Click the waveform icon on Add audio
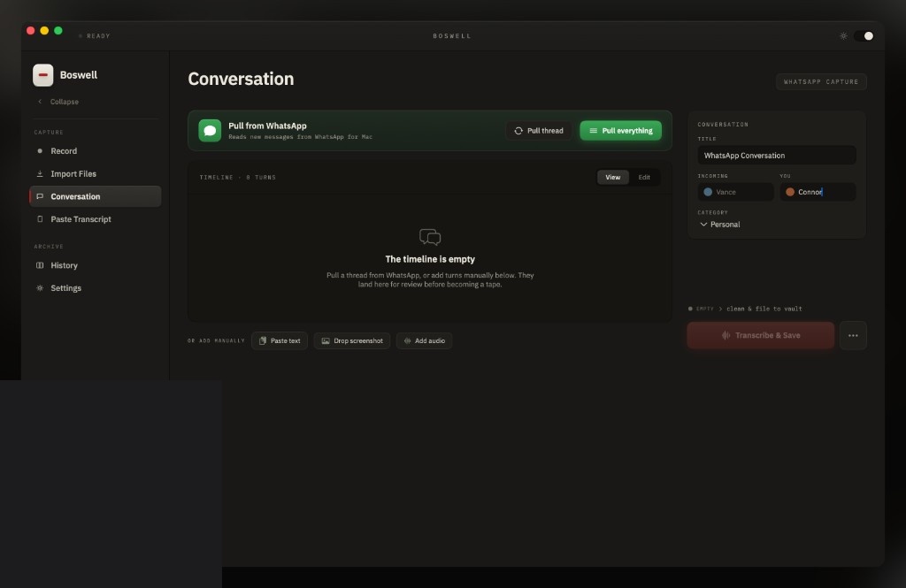Viewport: 906px width, 588px height. [x=407, y=340]
